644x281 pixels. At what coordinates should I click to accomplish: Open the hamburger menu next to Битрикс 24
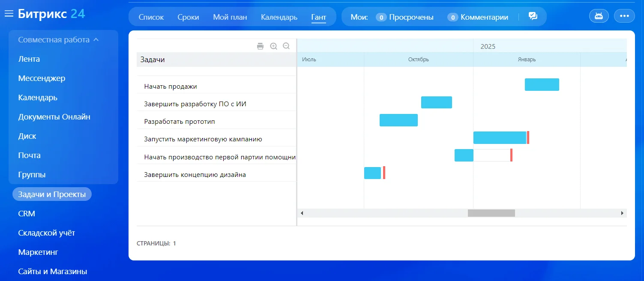[x=9, y=14]
